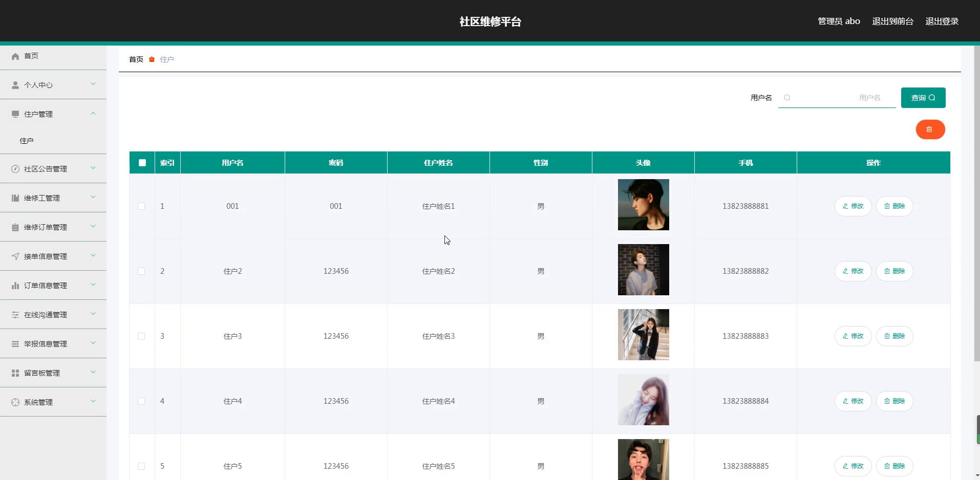Click the bar chart icon for 订单信息管理
Screen dimensions: 980x480
[x=15, y=286]
